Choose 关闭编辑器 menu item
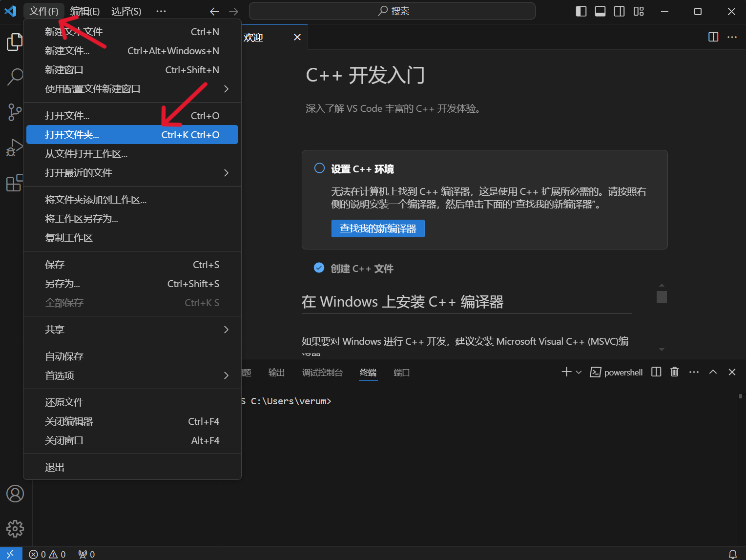The height and width of the screenshot is (560, 746). click(x=132, y=421)
